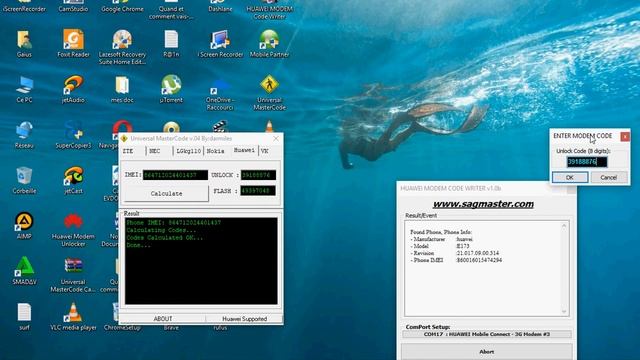This screenshot has height=360, width=640.
Task: Open the www.sagmaster.com link
Action: tap(483, 204)
